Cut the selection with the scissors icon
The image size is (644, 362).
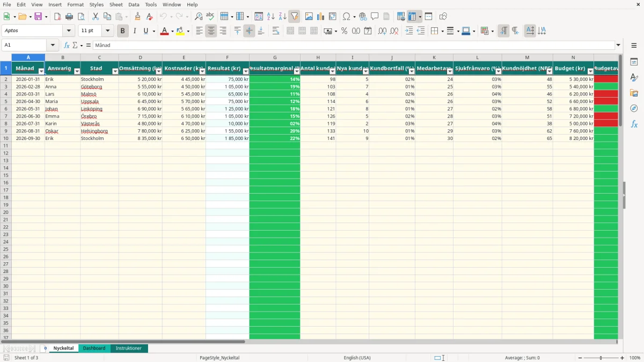pos(96,17)
